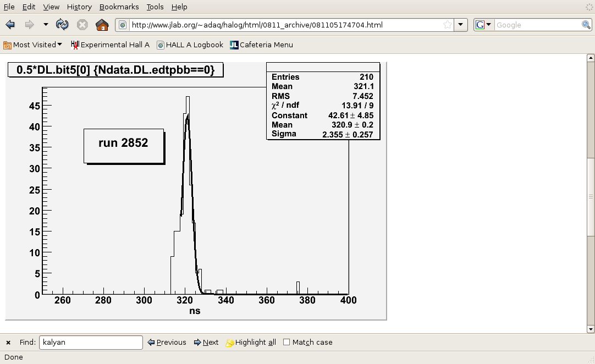This screenshot has width=595, height=364.
Task: Click the vertical scrollbar thumb
Action: pyautogui.click(x=591, y=196)
